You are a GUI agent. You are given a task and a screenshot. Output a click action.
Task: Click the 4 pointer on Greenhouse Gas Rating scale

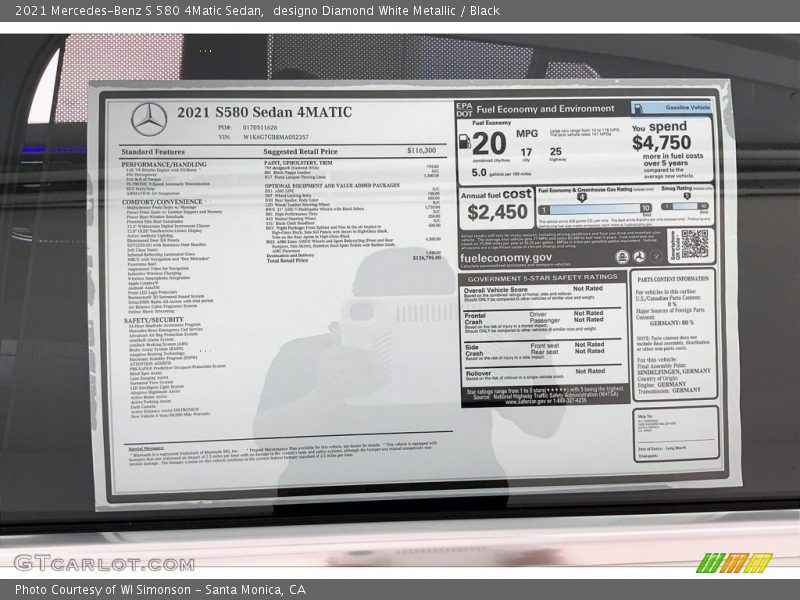(x=581, y=197)
